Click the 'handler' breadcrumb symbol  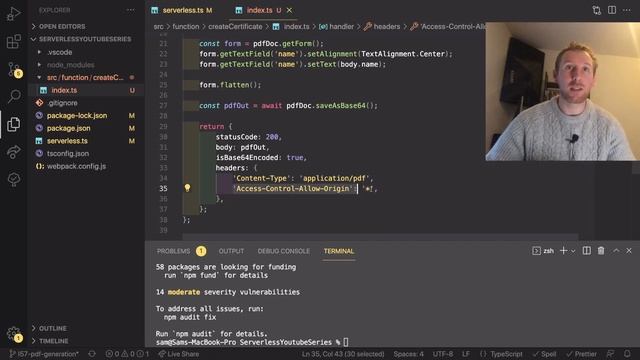click(x=337, y=27)
